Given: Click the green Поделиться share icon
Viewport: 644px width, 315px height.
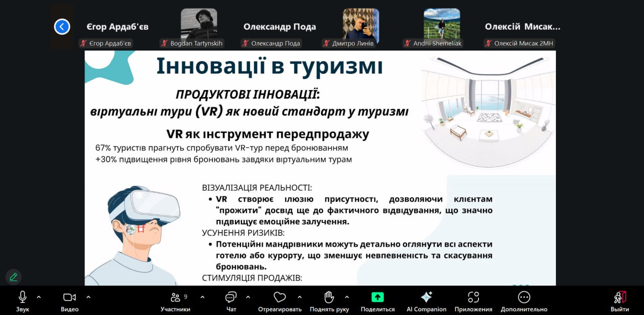Looking at the screenshot, I should 377,297.
